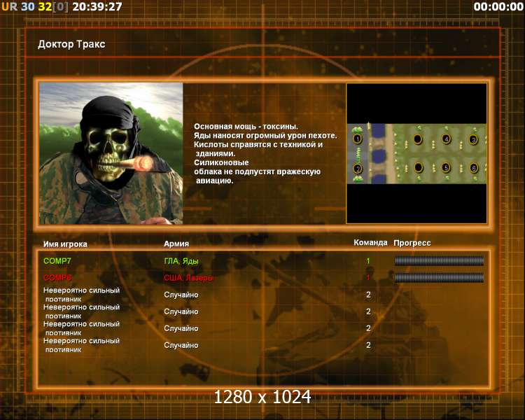Click the 'Имя игрока' column header
This screenshot has height=420, width=525.
tap(65, 244)
